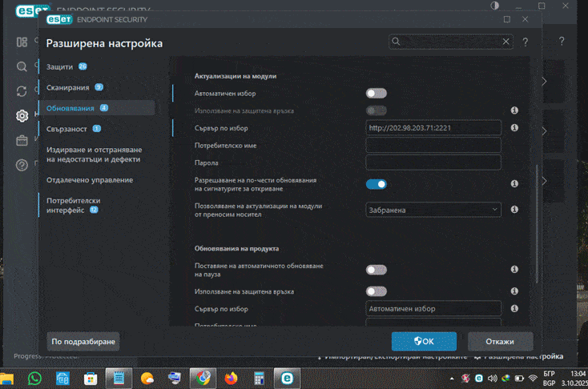Show info for the custom module server
588x389 pixels.
click(514, 128)
